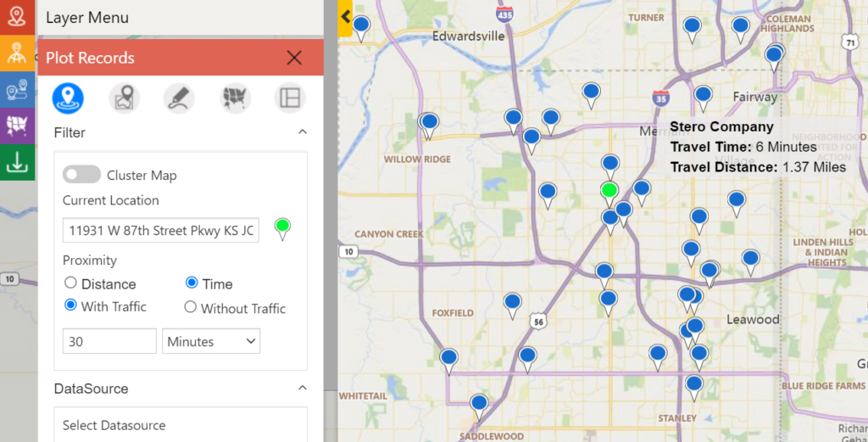Viewport: 868px width, 442px height.
Task: Click the green download sidebar icon
Action: tap(17, 162)
